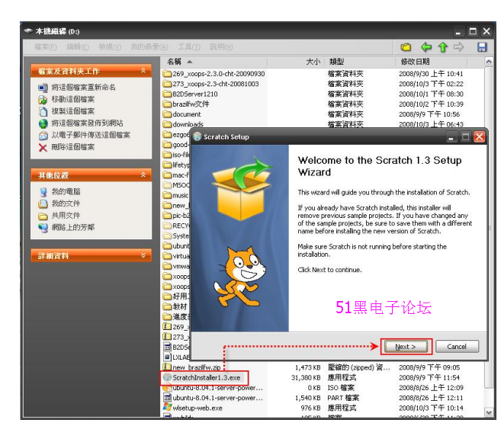Select the ubuntu-8.04.1-server-power PART file name
Screen dimensions: 504x426
[x=217, y=398]
